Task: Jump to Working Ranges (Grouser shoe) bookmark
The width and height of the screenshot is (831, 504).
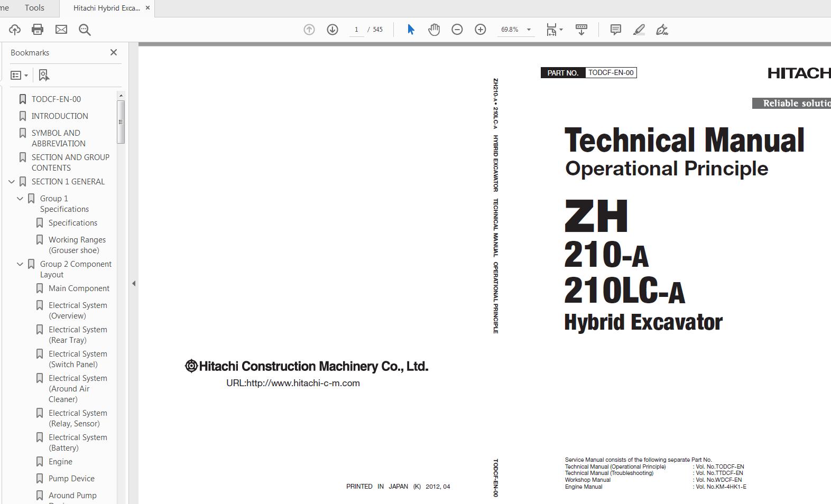Action: pos(77,245)
